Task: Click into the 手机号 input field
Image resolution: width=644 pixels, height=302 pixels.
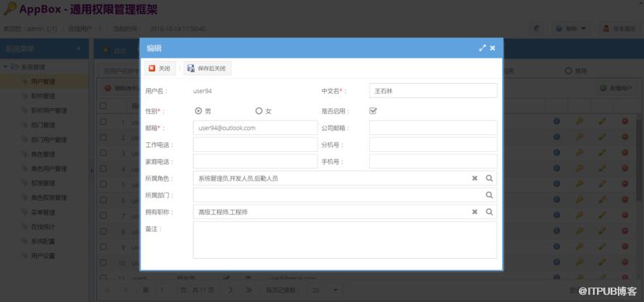Action: pos(433,162)
